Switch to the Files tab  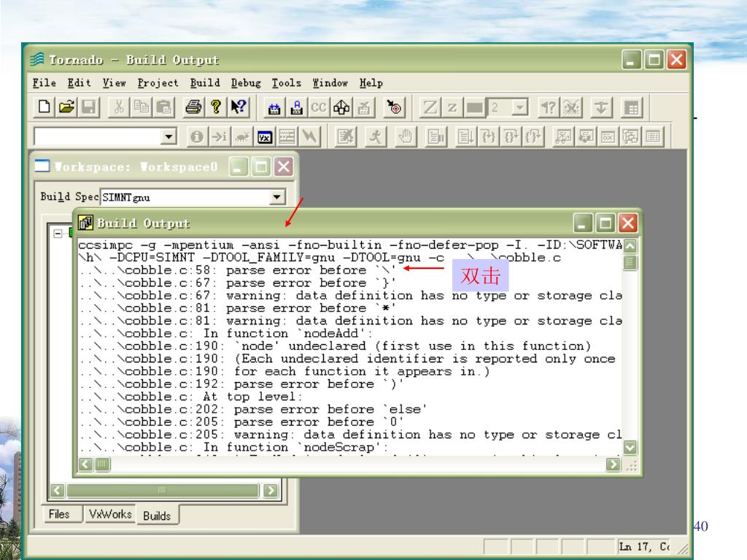(59, 514)
